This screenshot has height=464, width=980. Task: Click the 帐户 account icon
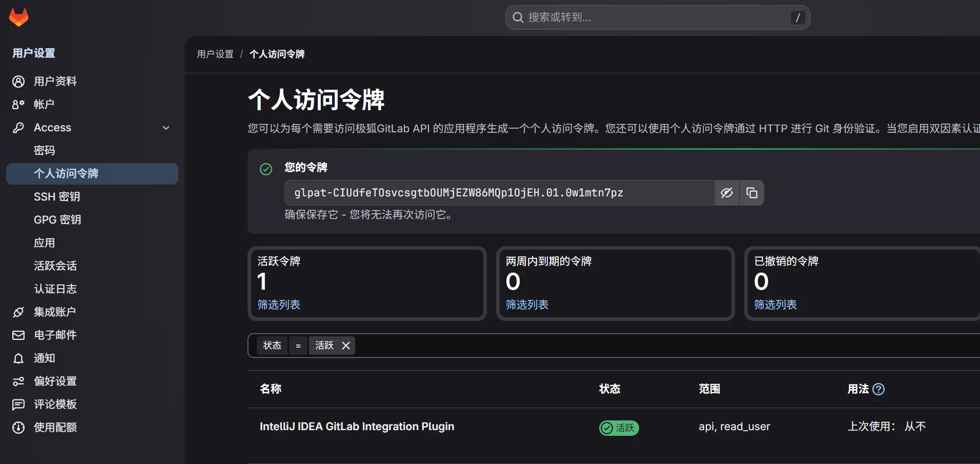coord(18,105)
